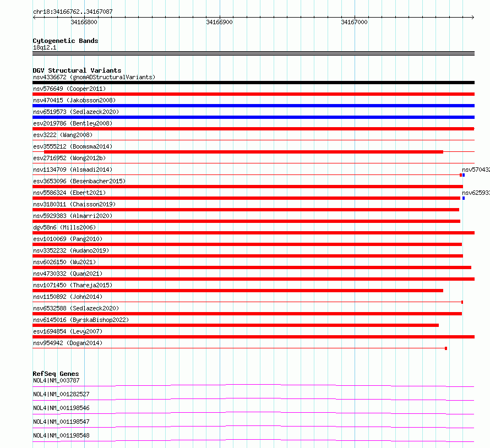Click the gray 18q12.1 cytogenetic band bar
Viewport: 490px width, 448px height.
point(253,53)
